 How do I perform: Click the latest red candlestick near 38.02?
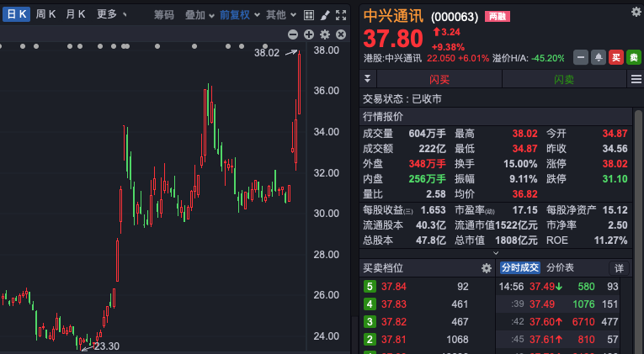[x=300, y=83]
